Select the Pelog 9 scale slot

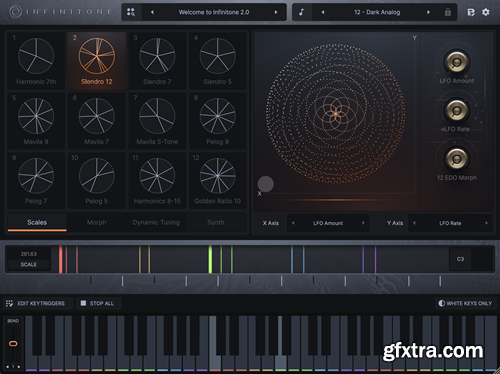tap(218, 121)
